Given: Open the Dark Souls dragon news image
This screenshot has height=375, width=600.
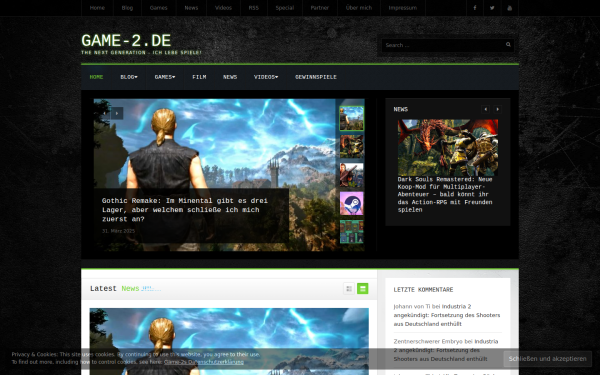Looking at the screenshot, I should click(448, 147).
